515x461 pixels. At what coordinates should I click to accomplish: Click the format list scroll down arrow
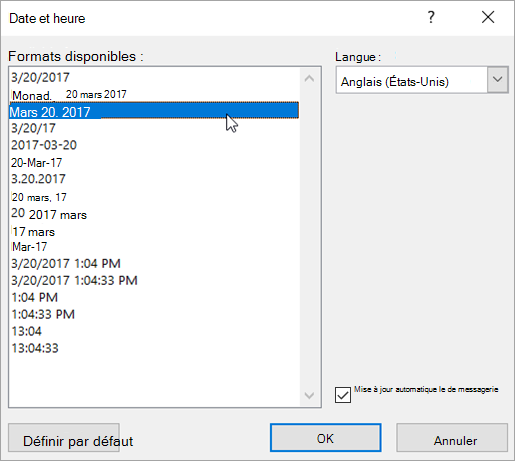click(309, 396)
